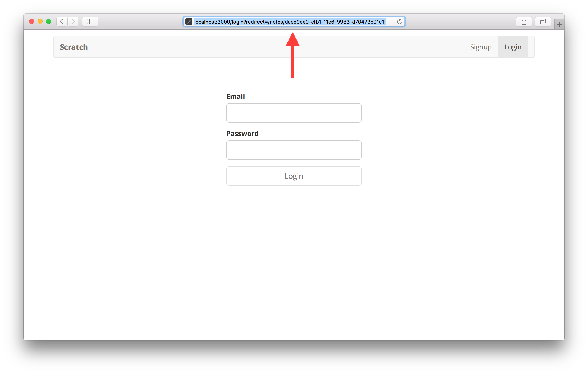Click the sidebar toggle icon

90,21
